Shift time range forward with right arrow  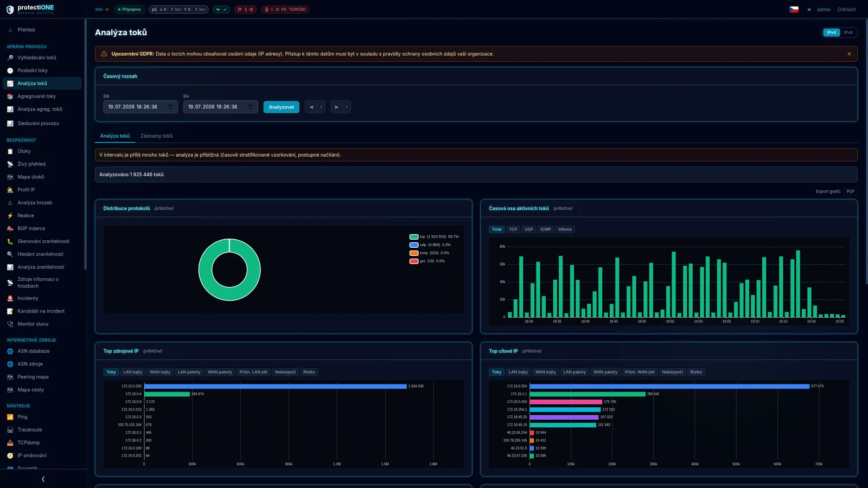[336, 107]
